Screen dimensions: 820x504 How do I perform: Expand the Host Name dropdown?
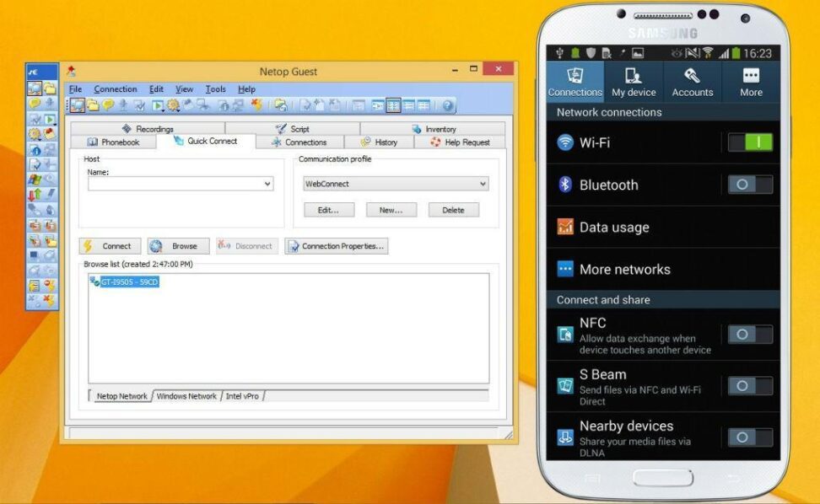pos(266,184)
